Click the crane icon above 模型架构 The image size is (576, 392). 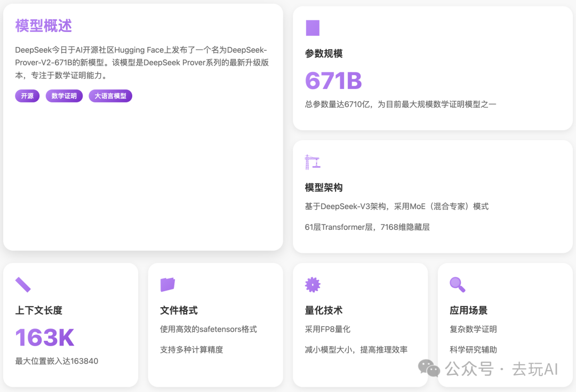(313, 162)
